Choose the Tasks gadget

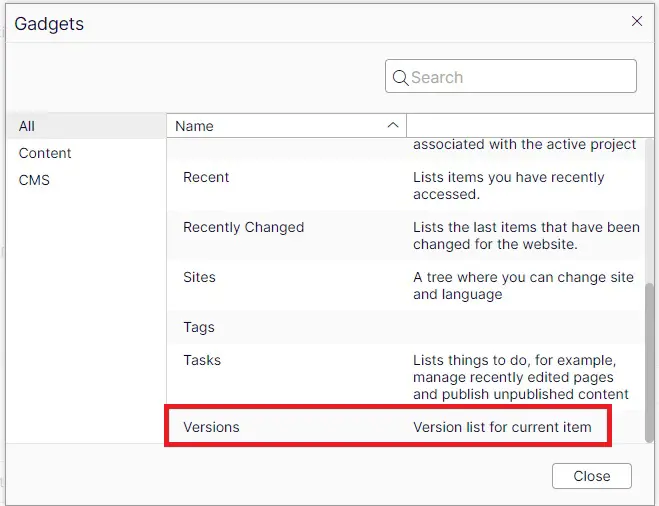coord(202,360)
